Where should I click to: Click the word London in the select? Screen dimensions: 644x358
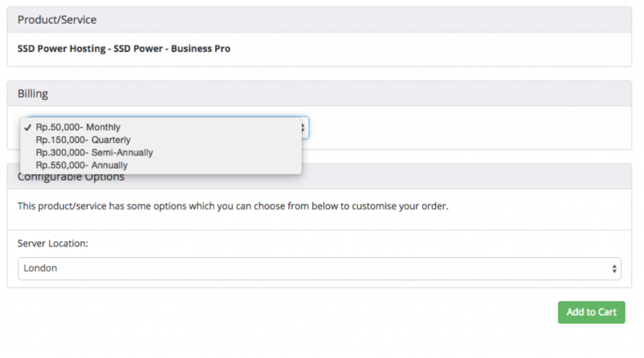click(x=40, y=268)
